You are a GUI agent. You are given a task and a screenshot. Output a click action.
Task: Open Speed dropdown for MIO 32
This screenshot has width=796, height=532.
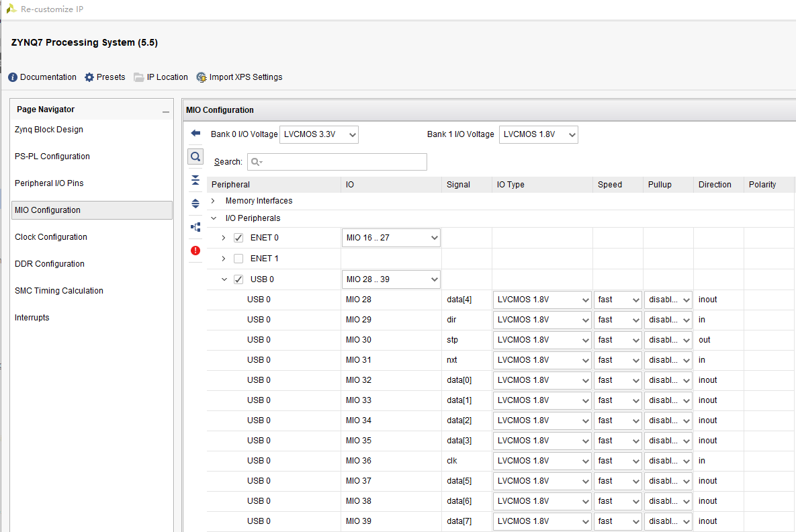click(x=618, y=380)
